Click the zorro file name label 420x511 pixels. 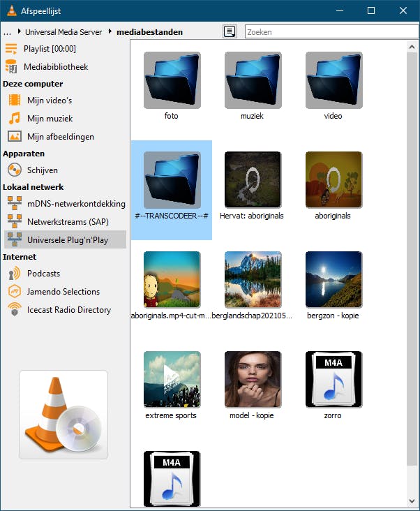click(x=333, y=415)
